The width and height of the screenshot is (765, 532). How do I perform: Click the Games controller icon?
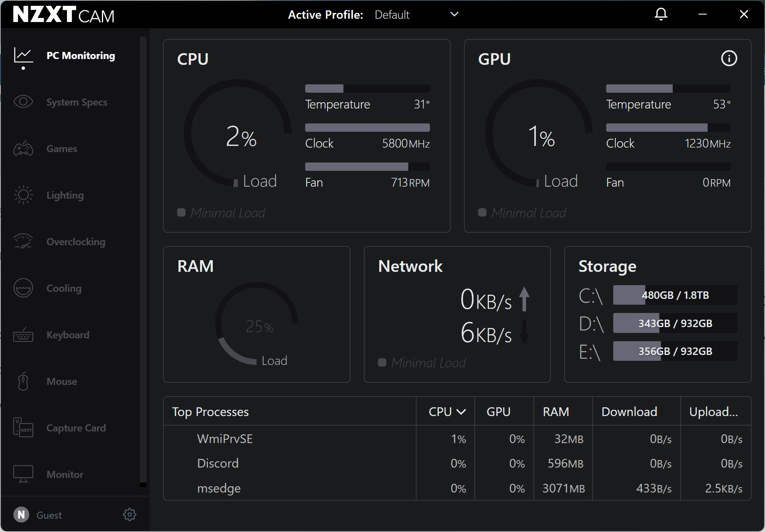coord(23,148)
